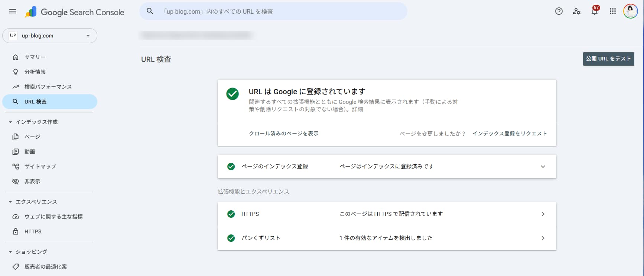Click 公開 URL をテスト button
Viewport: 644px width, 276px height.
point(608,59)
